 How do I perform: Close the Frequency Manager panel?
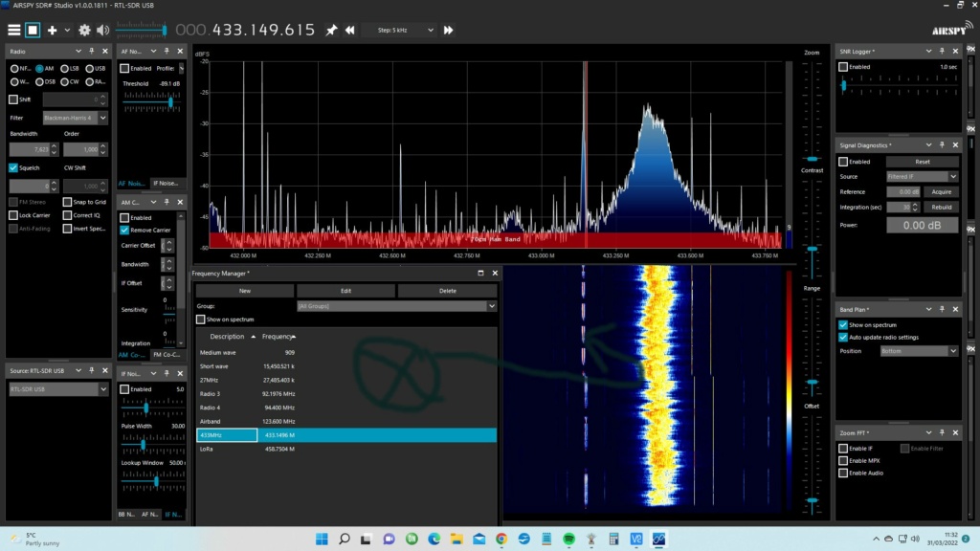point(495,273)
